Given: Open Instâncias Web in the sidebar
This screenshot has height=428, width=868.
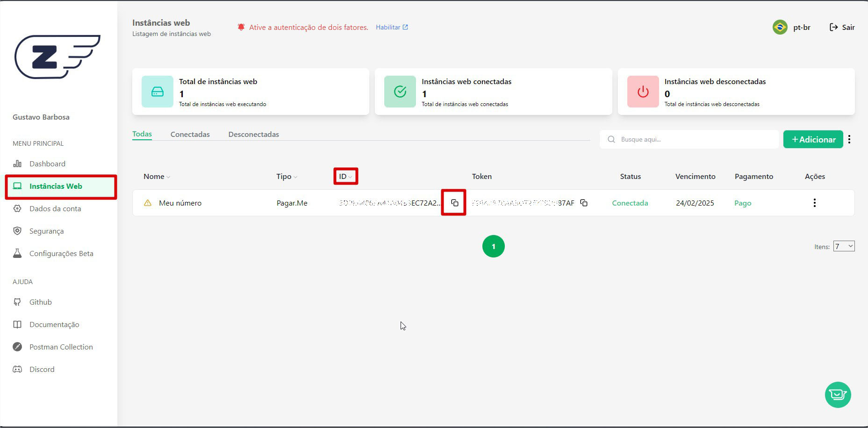Looking at the screenshot, I should (x=56, y=186).
